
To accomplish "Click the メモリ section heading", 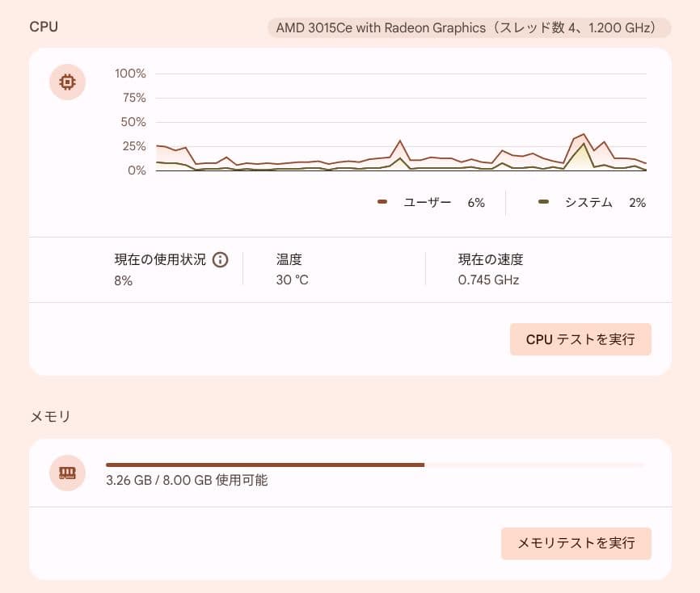I will (x=50, y=417).
